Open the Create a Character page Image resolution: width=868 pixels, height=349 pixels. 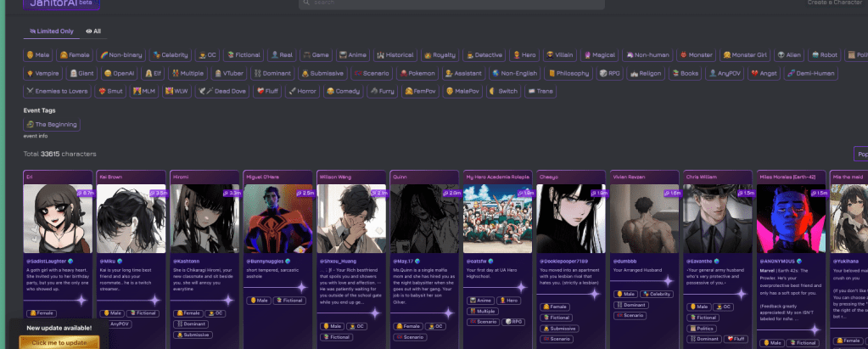click(837, 3)
